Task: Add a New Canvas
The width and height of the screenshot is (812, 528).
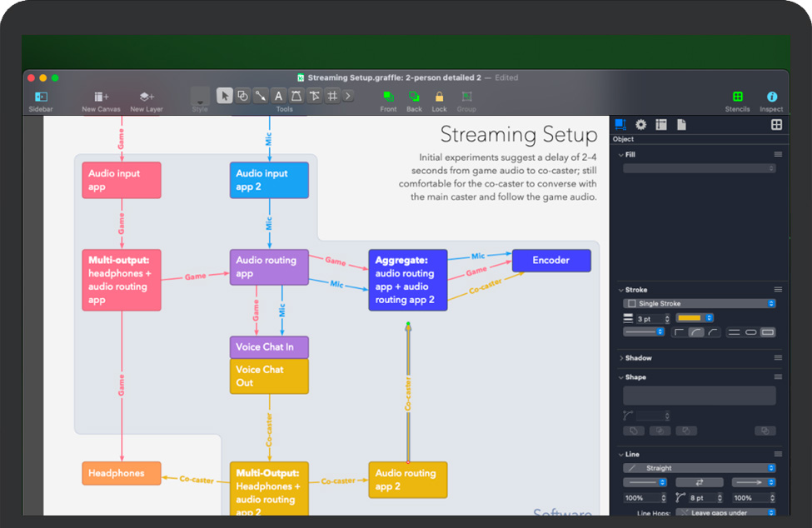Action: [101, 97]
